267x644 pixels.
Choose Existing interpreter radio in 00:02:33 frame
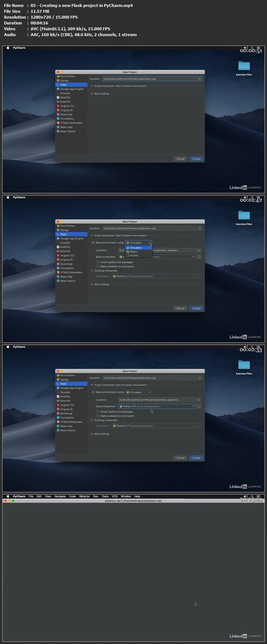click(x=92, y=420)
